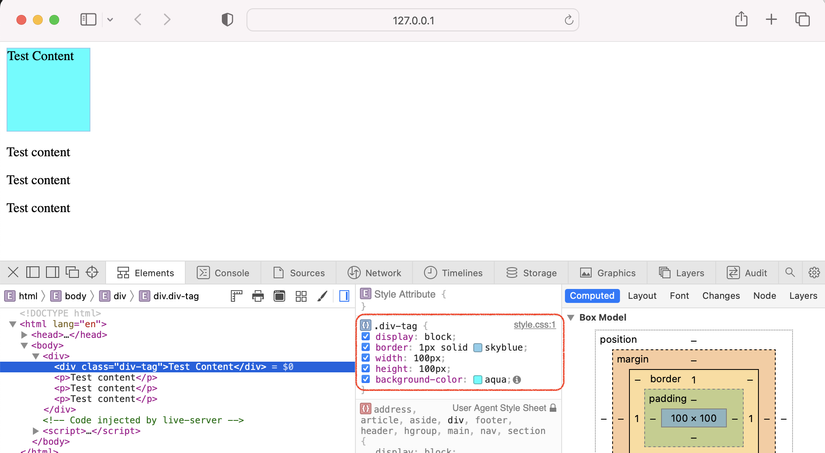Viewport: 825px width, 453px height.
Task: Click the .div-tag rule type icon
Action: pyautogui.click(x=366, y=325)
